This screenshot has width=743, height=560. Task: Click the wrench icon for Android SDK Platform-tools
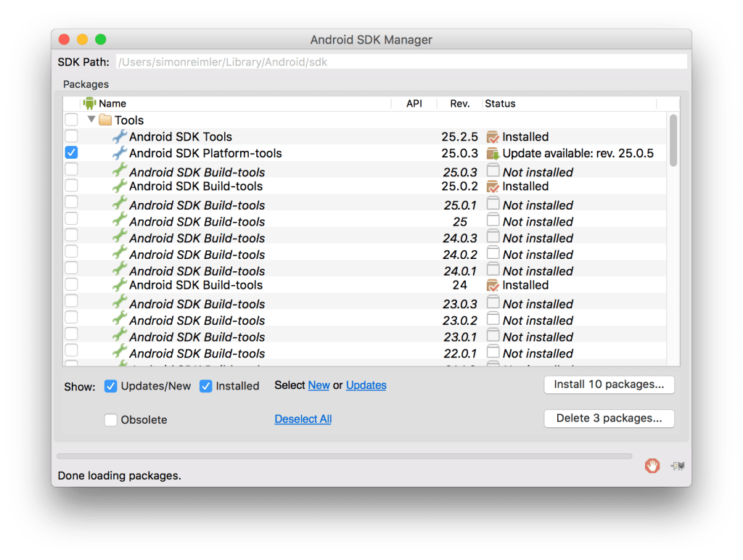[x=119, y=152]
